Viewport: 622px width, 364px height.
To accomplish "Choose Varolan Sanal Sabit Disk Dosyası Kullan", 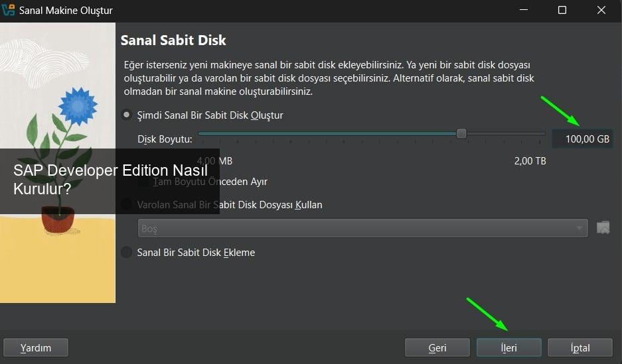I will click(126, 205).
